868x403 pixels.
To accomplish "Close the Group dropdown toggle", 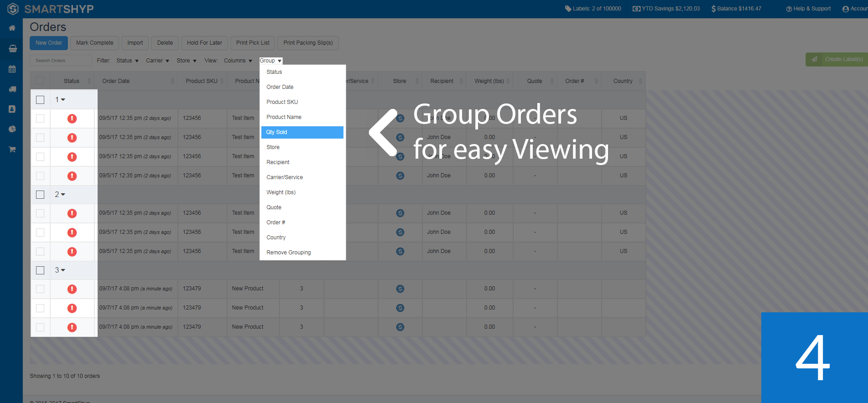I will pos(271,61).
